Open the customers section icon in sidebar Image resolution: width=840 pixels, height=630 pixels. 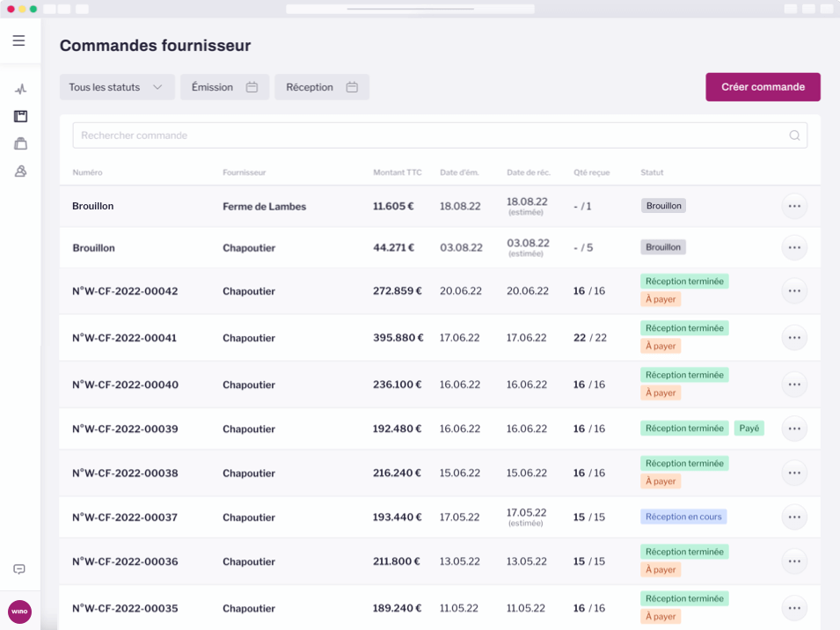[x=20, y=172]
